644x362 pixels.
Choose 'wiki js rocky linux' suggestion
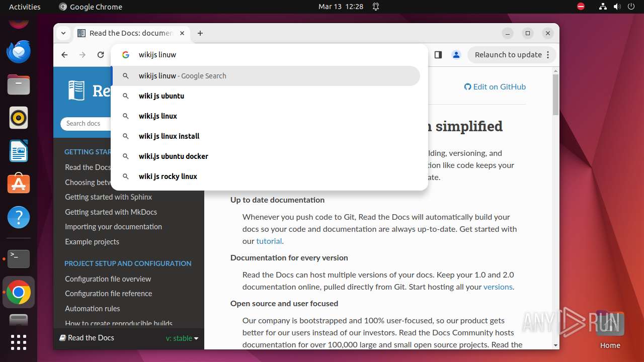point(266,176)
